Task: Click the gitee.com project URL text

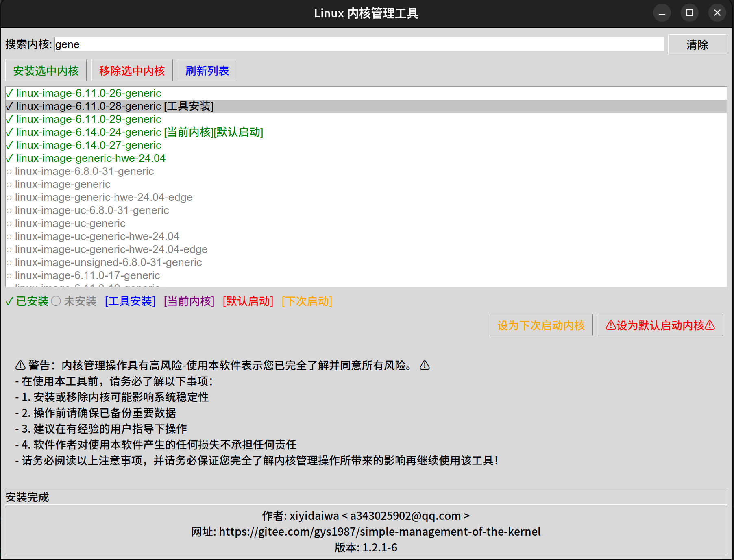Action: pyautogui.click(x=380, y=532)
